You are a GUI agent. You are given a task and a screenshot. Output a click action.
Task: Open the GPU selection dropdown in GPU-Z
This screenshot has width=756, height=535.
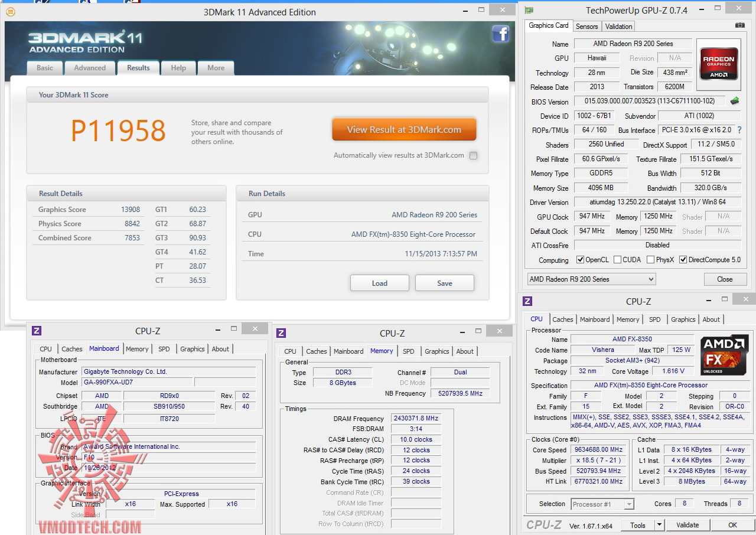coord(591,279)
